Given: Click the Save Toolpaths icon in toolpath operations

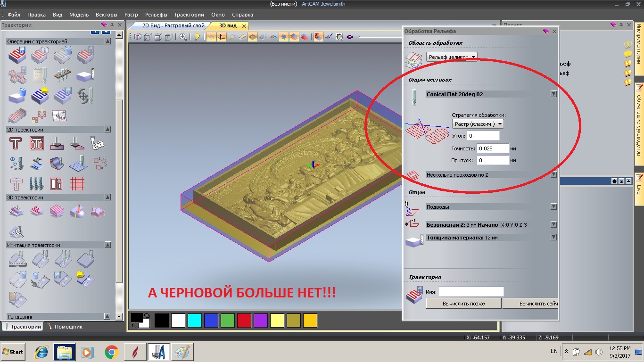Looking at the screenshot, I should click(17, 56).
